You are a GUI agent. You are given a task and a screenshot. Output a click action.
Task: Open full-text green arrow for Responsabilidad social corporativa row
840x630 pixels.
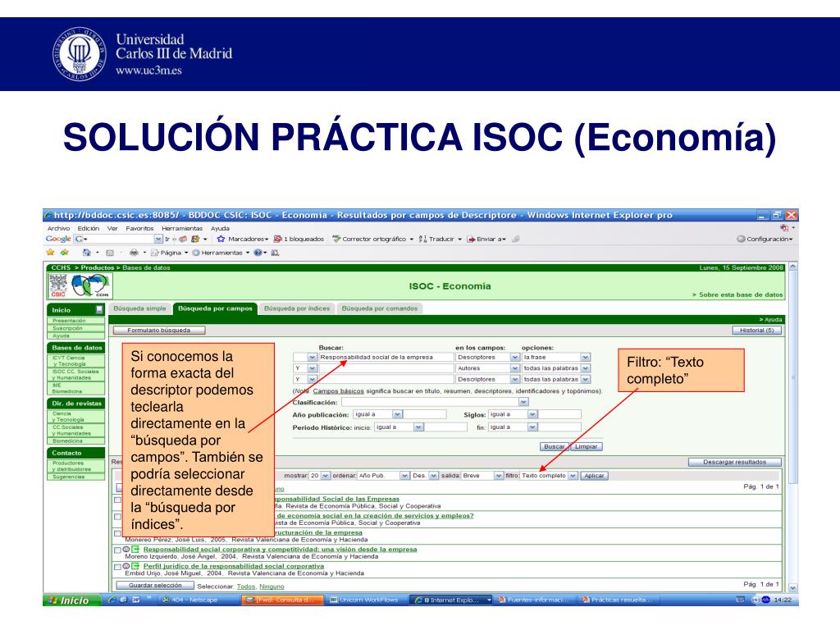pos(135,549)
